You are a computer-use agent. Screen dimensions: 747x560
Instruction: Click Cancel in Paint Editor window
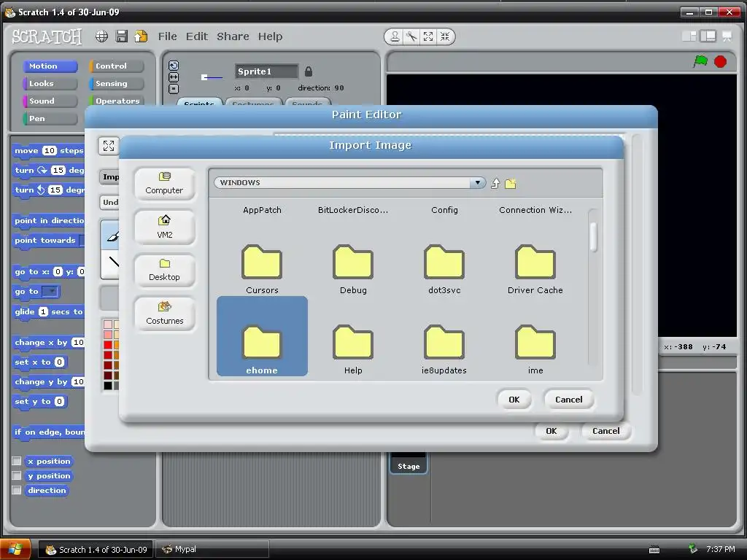606,431
